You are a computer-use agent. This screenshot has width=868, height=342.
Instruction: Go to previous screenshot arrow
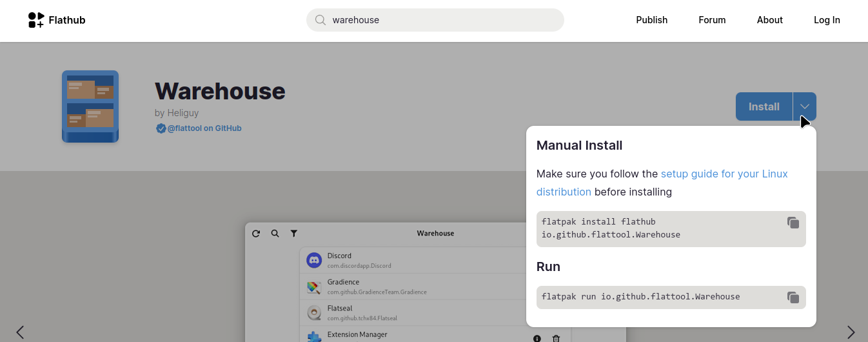(20, 332)
